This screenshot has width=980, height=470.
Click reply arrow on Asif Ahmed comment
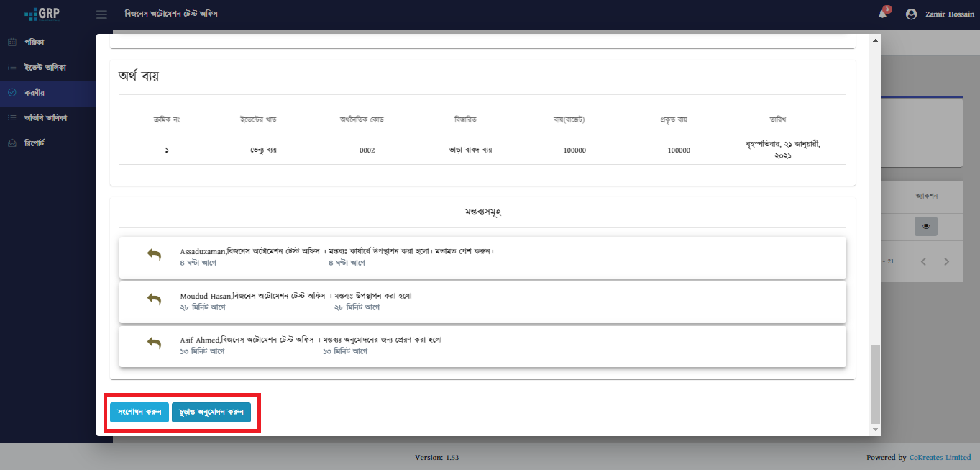click(x=154, y=343)
